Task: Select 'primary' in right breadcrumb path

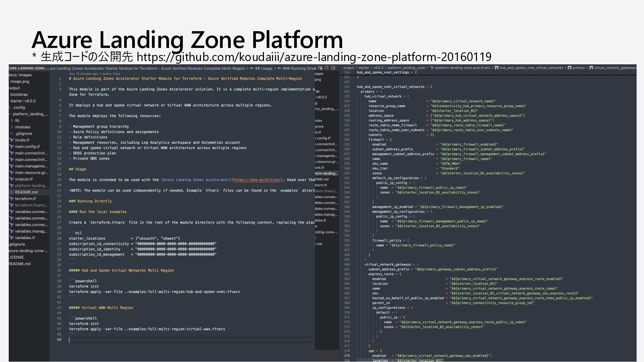Action: click(578, 68)
